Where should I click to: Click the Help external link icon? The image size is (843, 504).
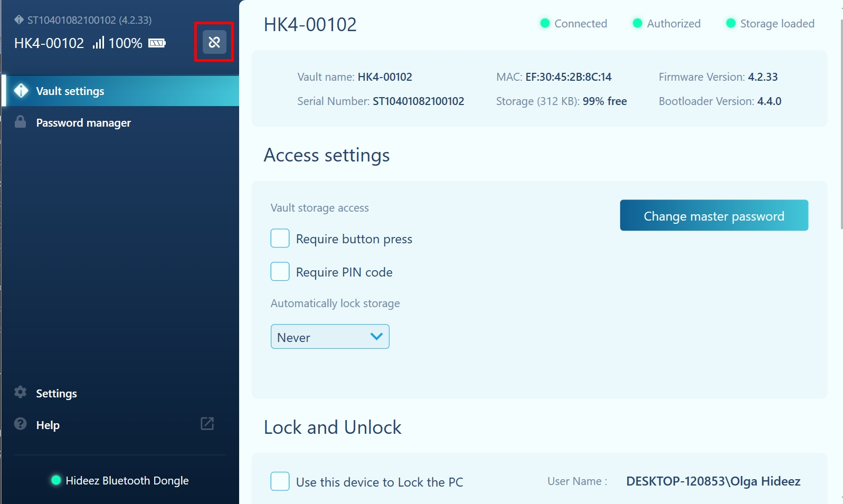pos(207,424)
